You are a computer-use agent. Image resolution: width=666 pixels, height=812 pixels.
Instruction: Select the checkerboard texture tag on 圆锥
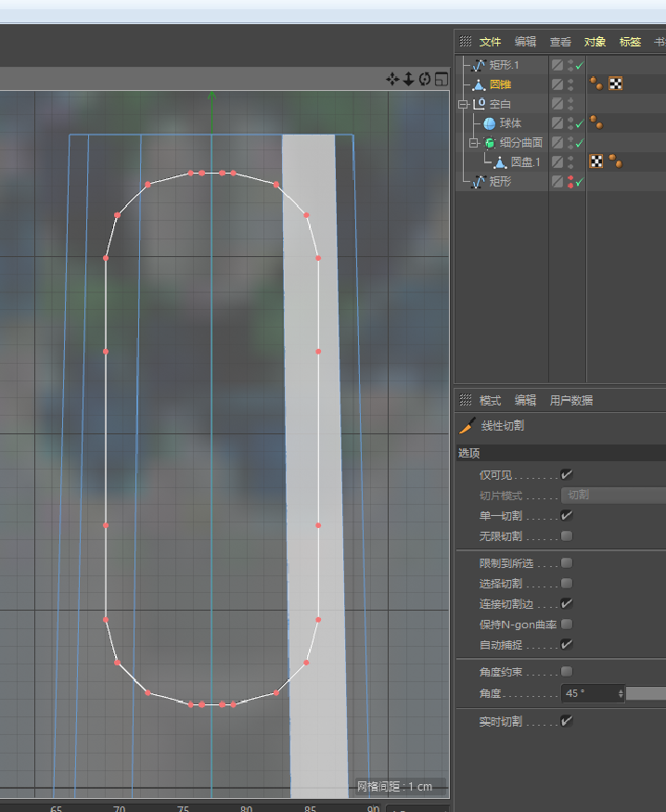point(615,84)
